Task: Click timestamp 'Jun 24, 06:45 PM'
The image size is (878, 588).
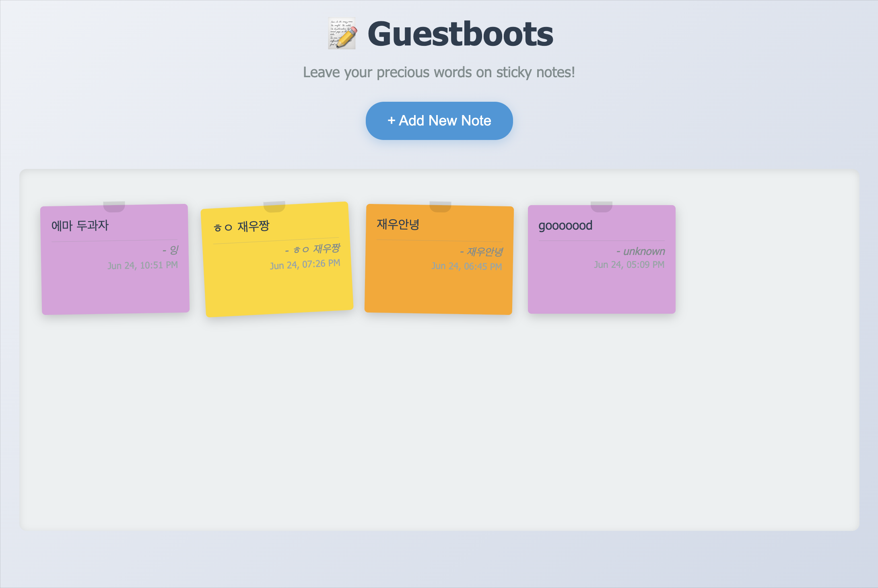Action: pyautogui.click(x=467, y=266)
